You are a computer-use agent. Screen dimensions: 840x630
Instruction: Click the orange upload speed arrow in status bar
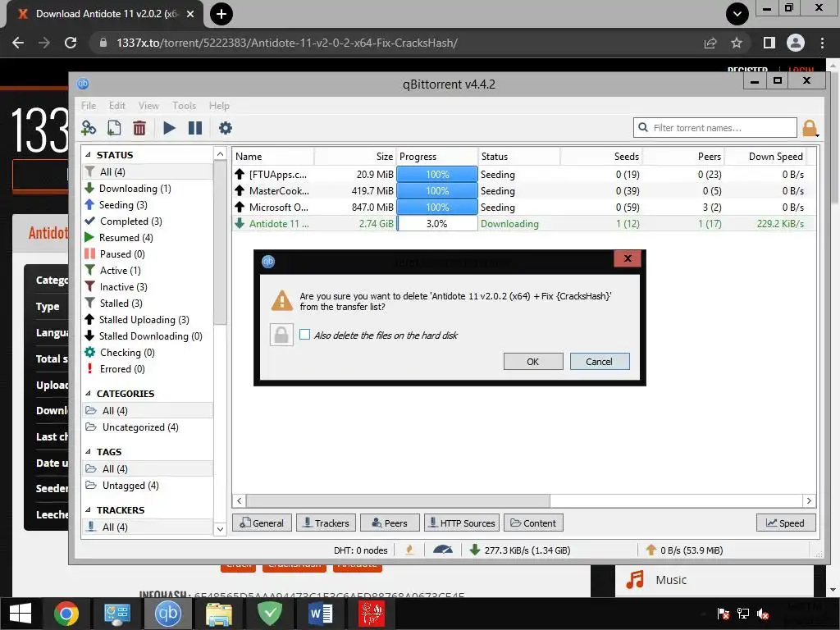point(651,550)
